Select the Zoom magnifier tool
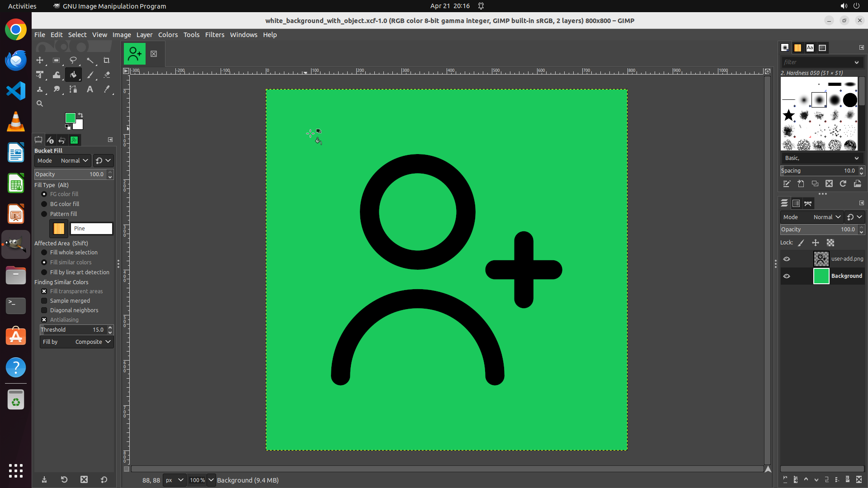 pos(40,103)
